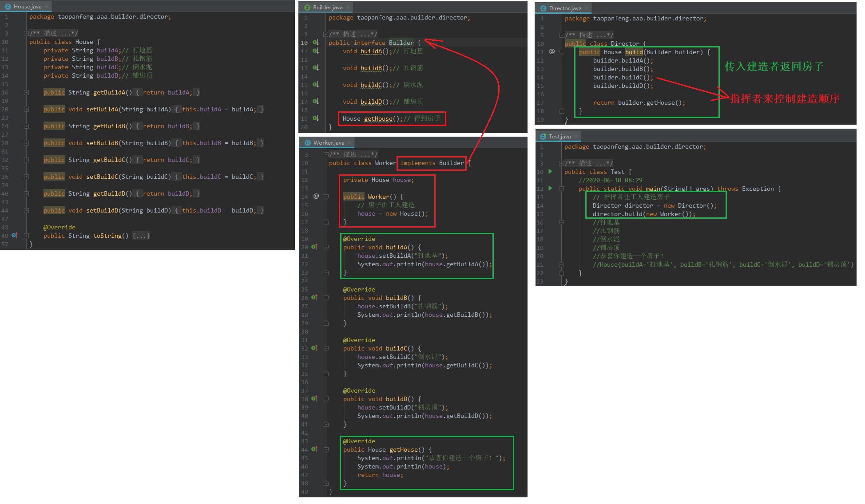Expand the folded doc comment in House.java
865x504 pixels.
[x=26, y=33]
